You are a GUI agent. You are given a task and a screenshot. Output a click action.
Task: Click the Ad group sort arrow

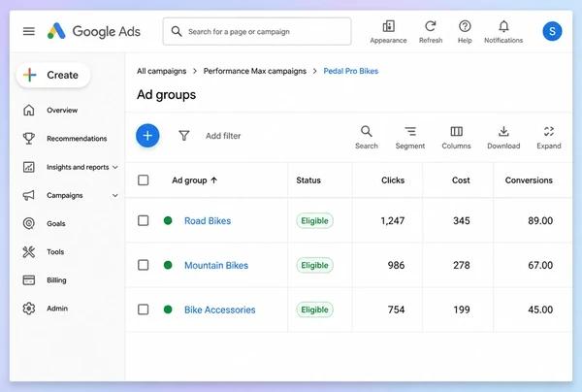[x=213, y=180]
